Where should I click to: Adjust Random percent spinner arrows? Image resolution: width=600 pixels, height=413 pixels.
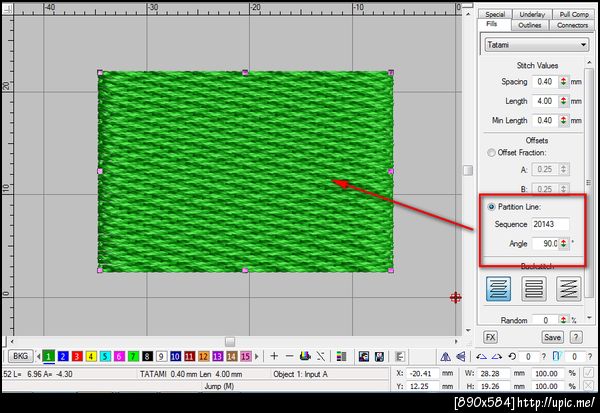coord(563,320)
